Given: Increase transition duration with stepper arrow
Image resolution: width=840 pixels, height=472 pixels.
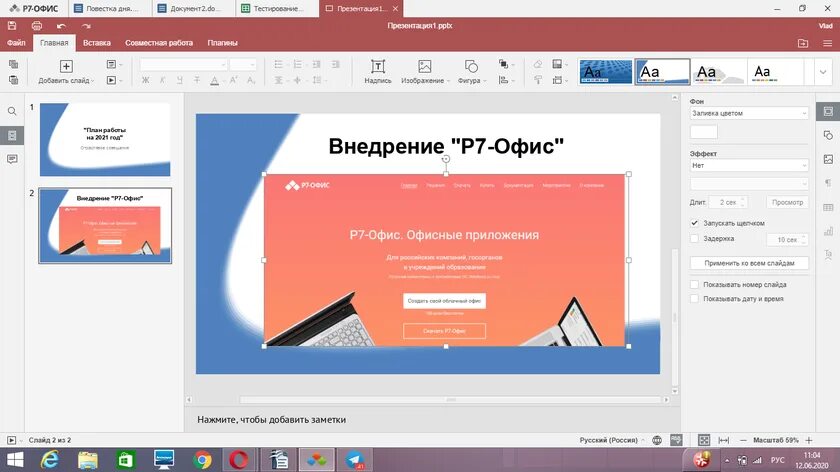Looking at the screenshot, I should tap(743, 199).
